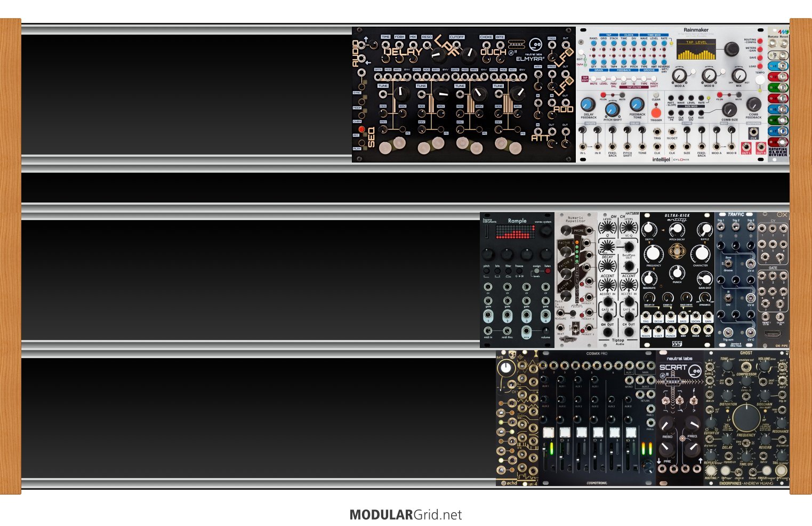Flip the Uni switch on Traffic
Screen dimensions: 812x526
[728, 299]
